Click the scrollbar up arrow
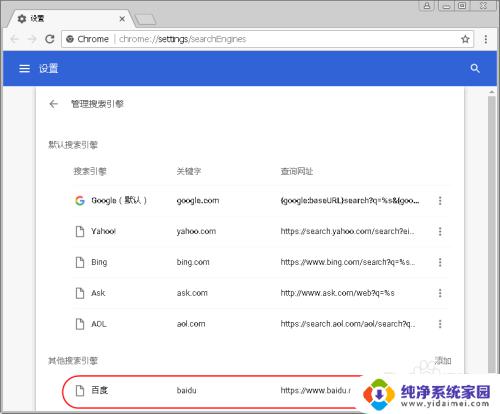 tap(492, 91)
